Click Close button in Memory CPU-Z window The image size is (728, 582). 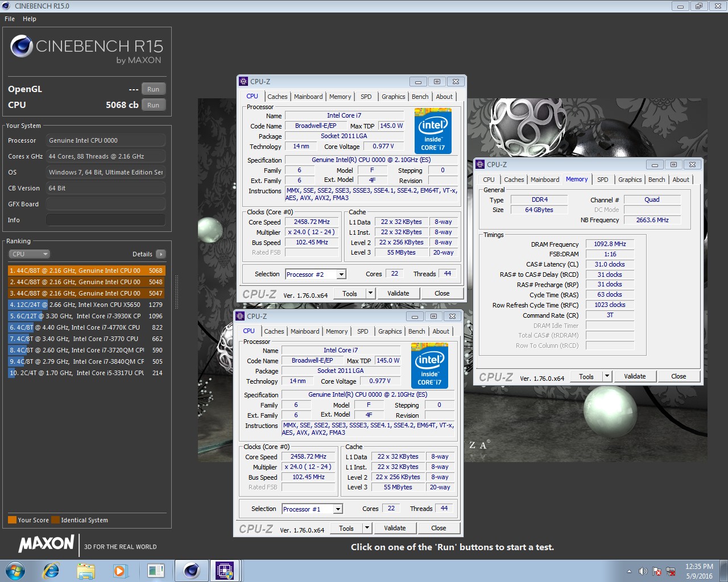679,376
